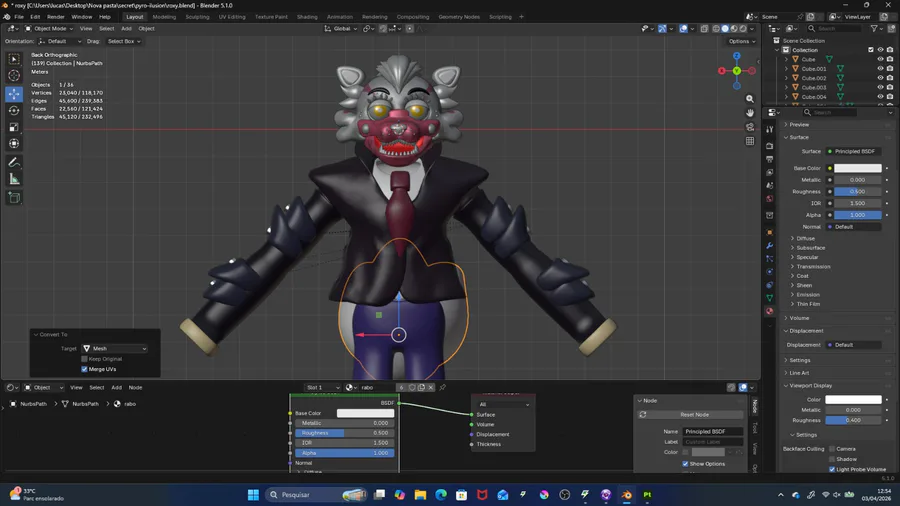Switch to wireframe viewport shading
This screenshot has height=506, width=900.
tap(716, 29)
